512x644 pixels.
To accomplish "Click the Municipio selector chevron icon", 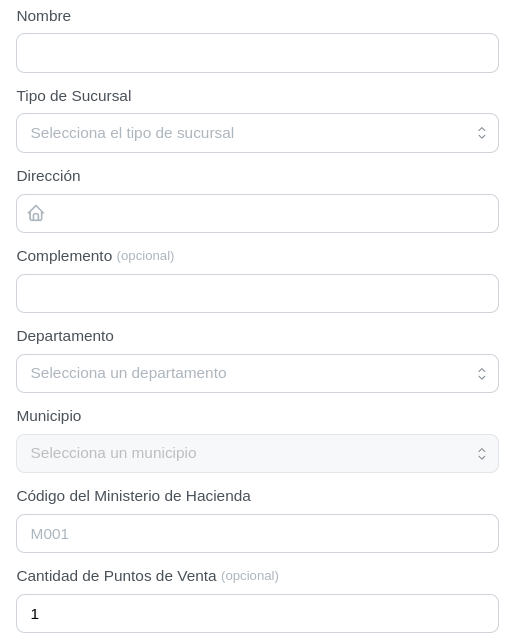I will tap(482, 453).
